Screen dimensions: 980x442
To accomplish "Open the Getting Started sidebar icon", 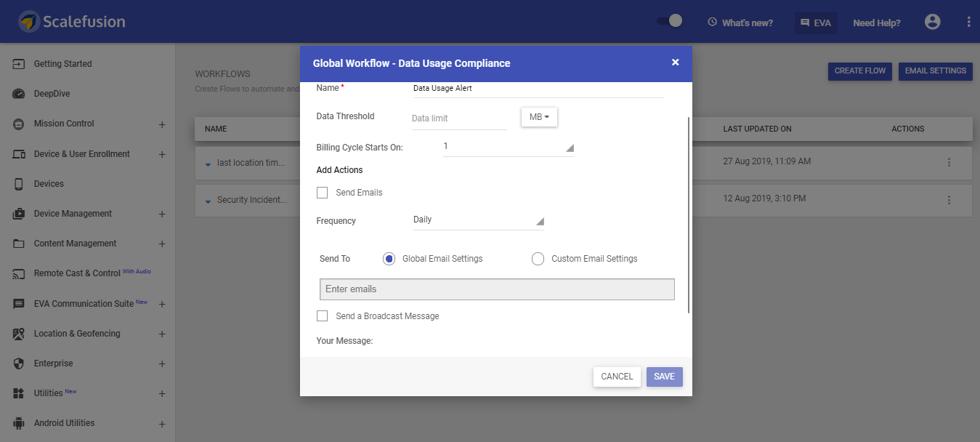I will pos(19,64).
